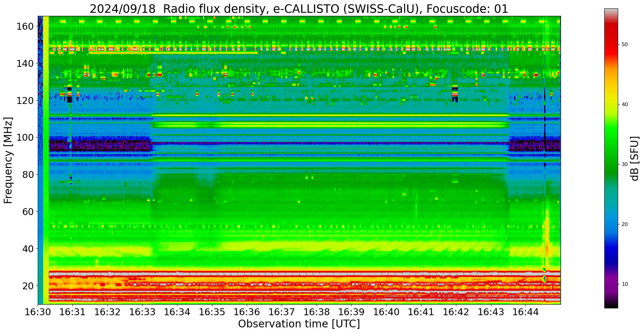Click the 16:30 time tick label
Screen dimensions: 644x333
[38, 312]
